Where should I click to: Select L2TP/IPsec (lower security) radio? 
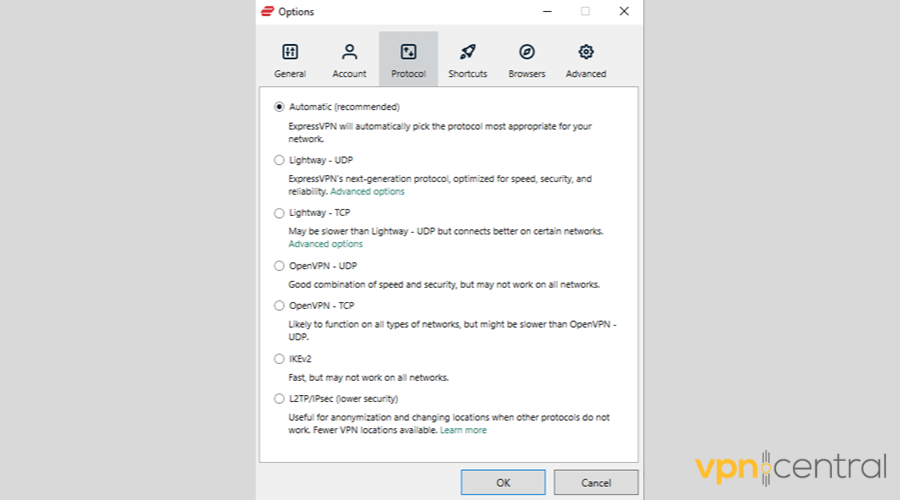click(279, 398)
